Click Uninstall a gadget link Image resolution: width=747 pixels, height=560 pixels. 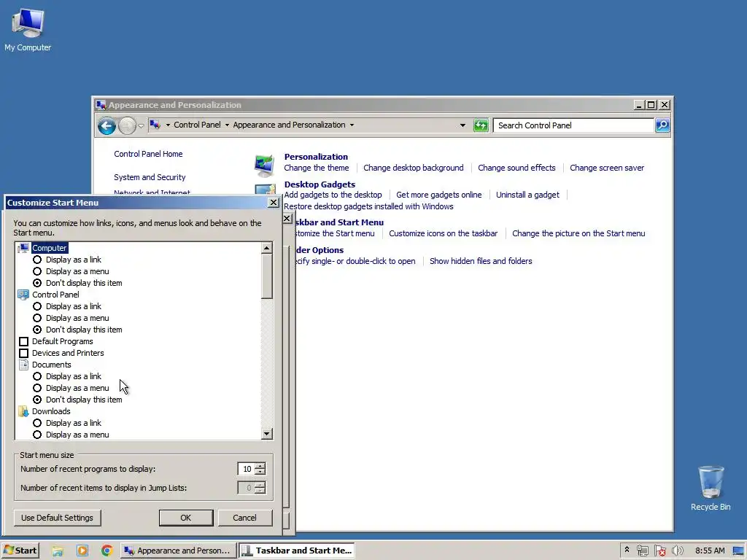tap(527, 195)
